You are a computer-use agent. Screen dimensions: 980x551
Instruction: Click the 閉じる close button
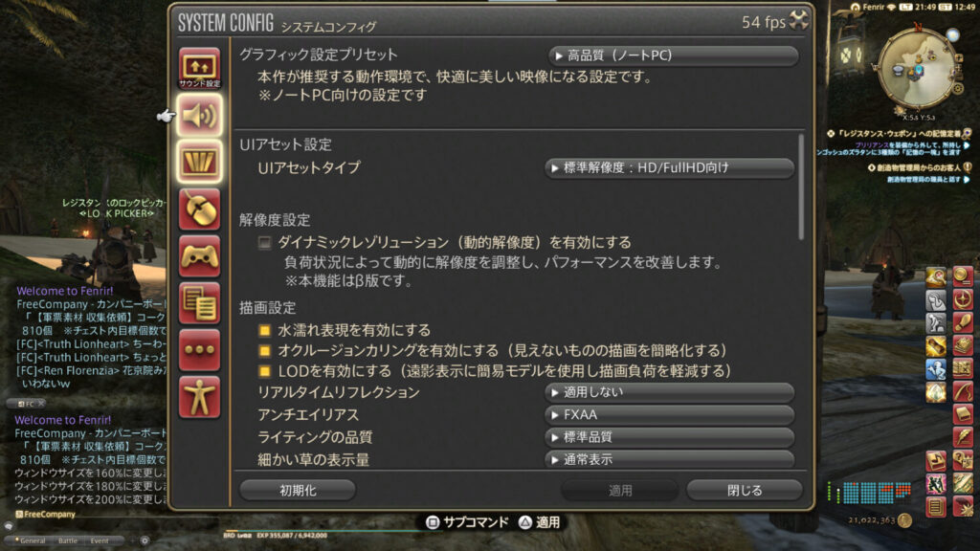pos(745,491)
